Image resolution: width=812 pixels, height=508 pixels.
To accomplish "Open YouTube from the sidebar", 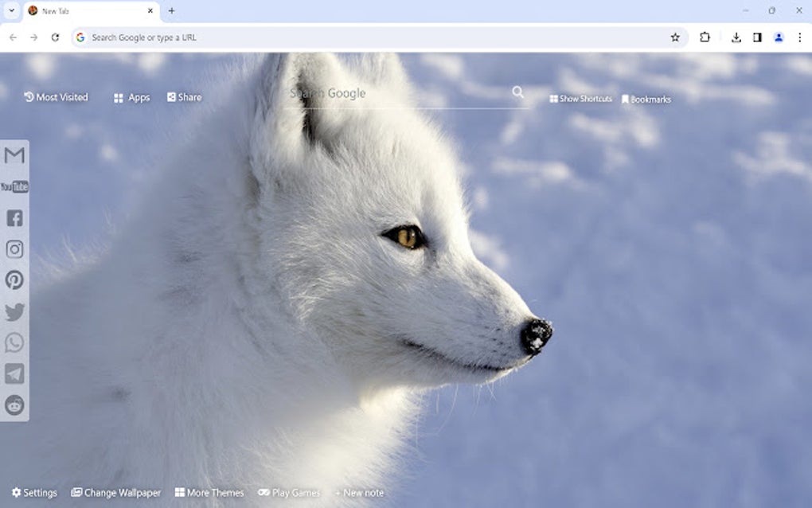I will [x=14, y=186].
